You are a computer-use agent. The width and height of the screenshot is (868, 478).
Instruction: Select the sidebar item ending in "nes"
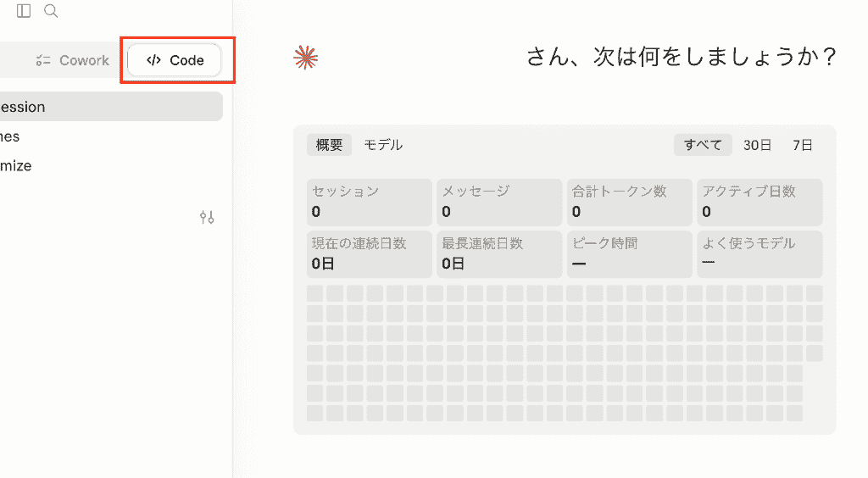(x=111, y=136)
